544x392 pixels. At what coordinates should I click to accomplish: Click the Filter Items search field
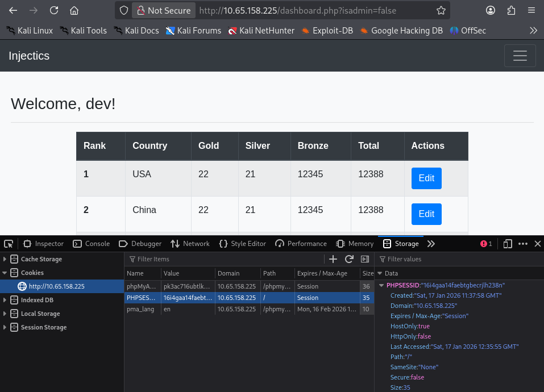click(x=226, y=259)
